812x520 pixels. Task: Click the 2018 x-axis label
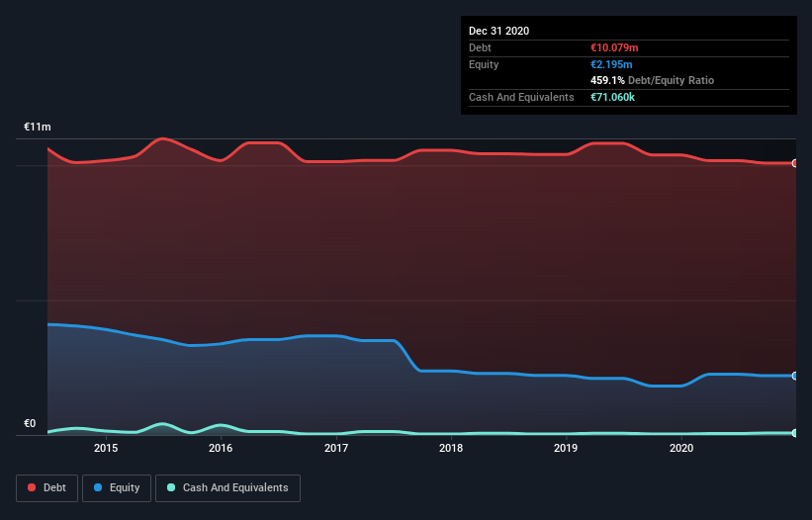(451, 448)
